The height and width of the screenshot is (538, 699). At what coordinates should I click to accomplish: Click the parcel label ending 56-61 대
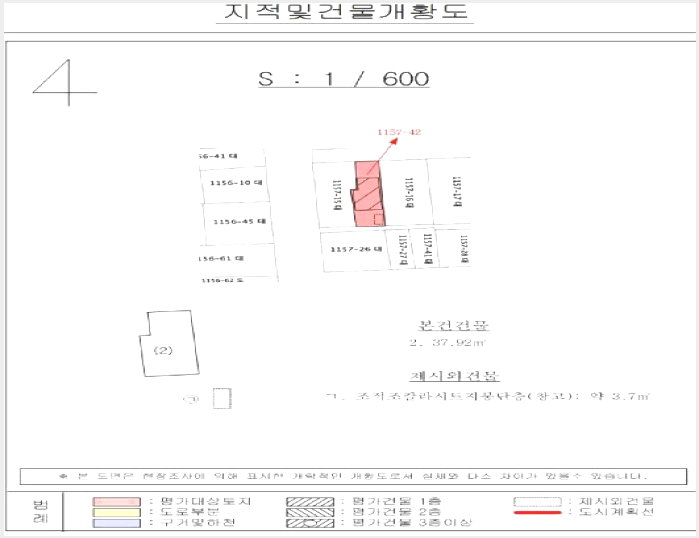tap(221, 259)
